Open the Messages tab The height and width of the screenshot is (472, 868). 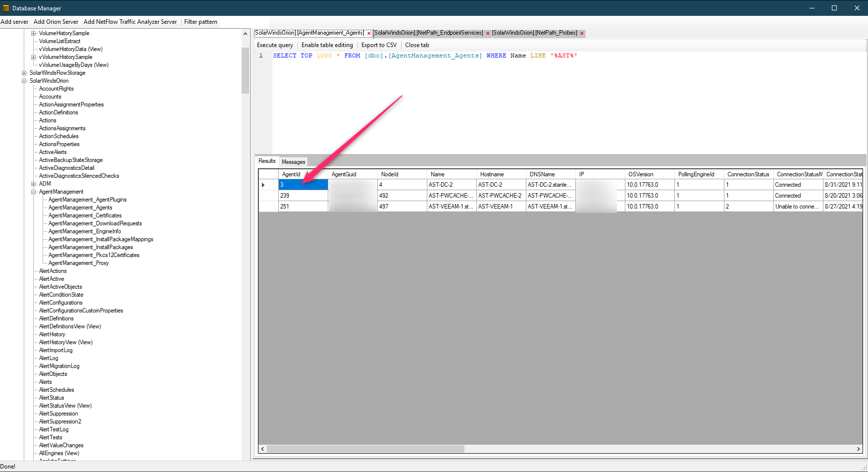pos(294,162)
